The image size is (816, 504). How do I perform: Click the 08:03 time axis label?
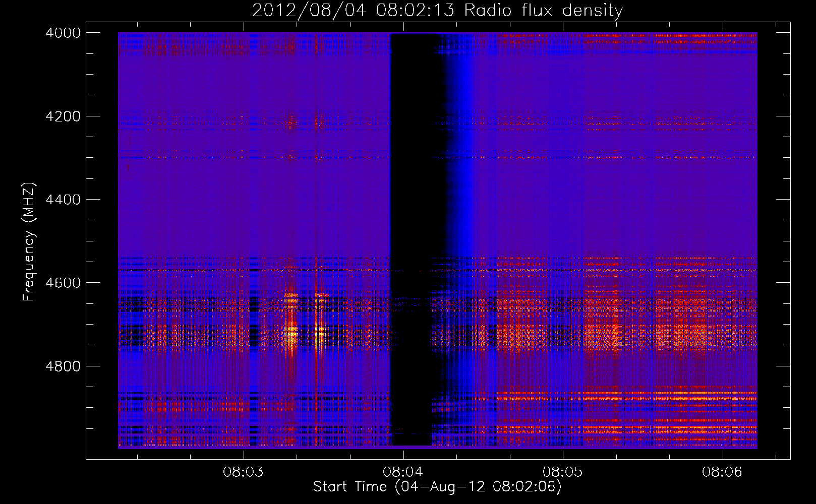[244, 472]
